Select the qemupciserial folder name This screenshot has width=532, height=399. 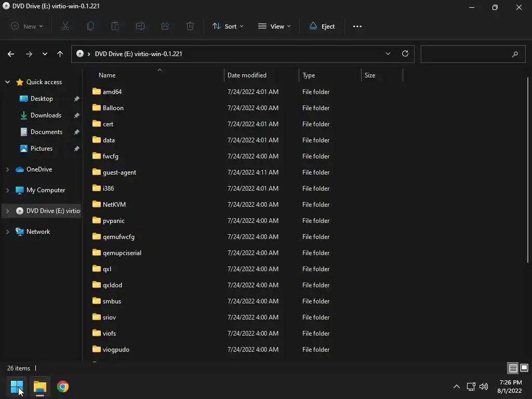point(122,253)
